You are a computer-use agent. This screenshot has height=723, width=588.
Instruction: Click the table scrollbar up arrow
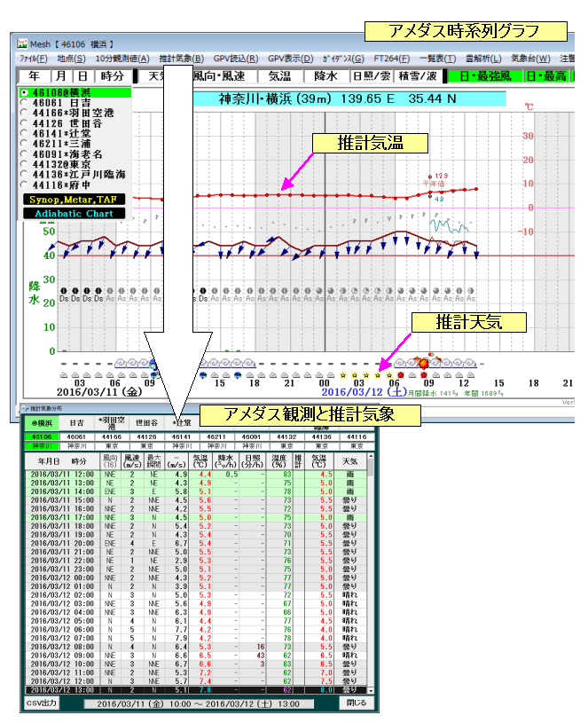click(x=371, y=456)
